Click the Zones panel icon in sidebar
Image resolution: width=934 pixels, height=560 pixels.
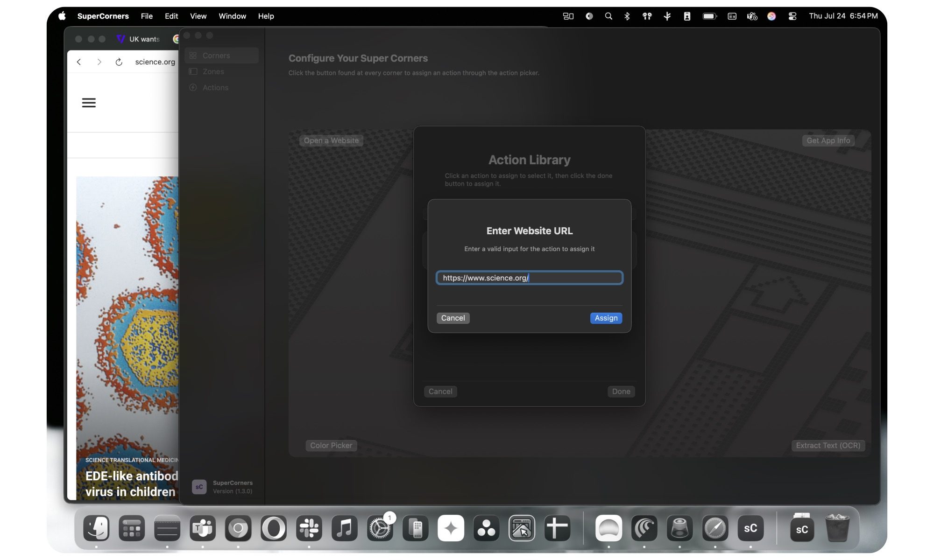[193, 71]
